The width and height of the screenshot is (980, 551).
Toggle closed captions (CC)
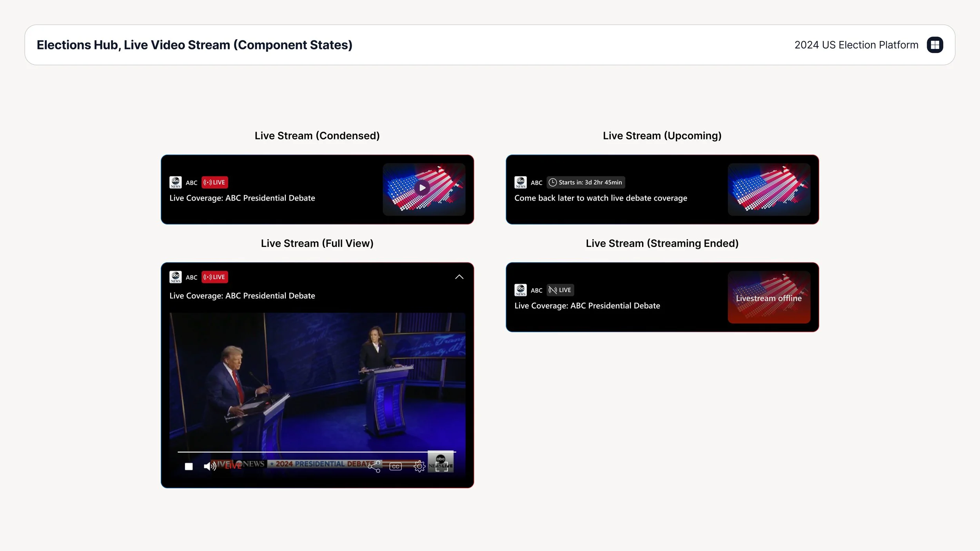coord(396,466)
